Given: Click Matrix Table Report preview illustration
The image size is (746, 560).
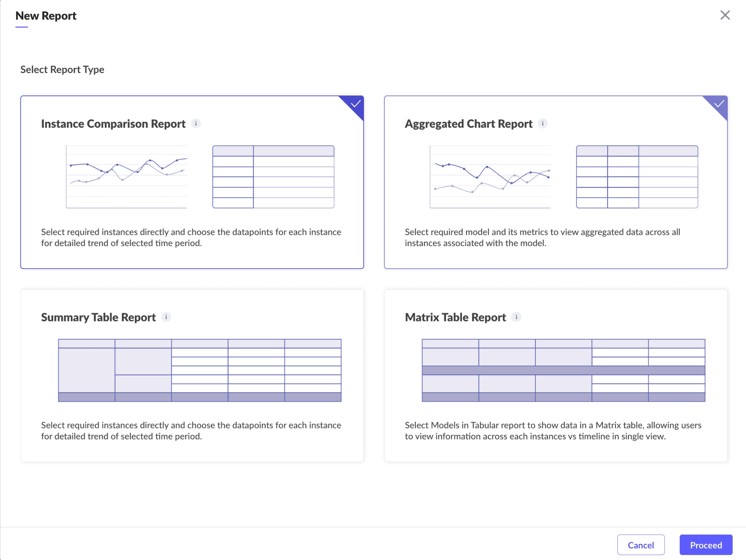Looking at the screenshot, I should 563,370.
